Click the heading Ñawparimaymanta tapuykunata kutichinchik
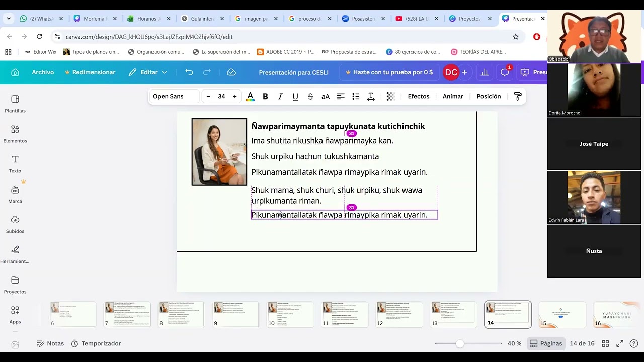Screen dimensions: 644x362 point(338,126)
